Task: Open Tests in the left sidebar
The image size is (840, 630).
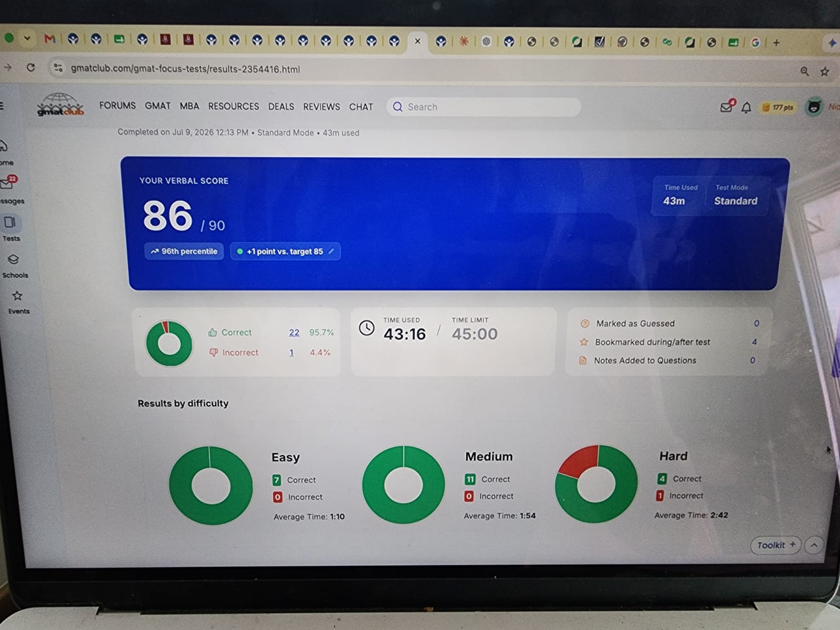Action: pyautogui.click(x=11, y=228)
